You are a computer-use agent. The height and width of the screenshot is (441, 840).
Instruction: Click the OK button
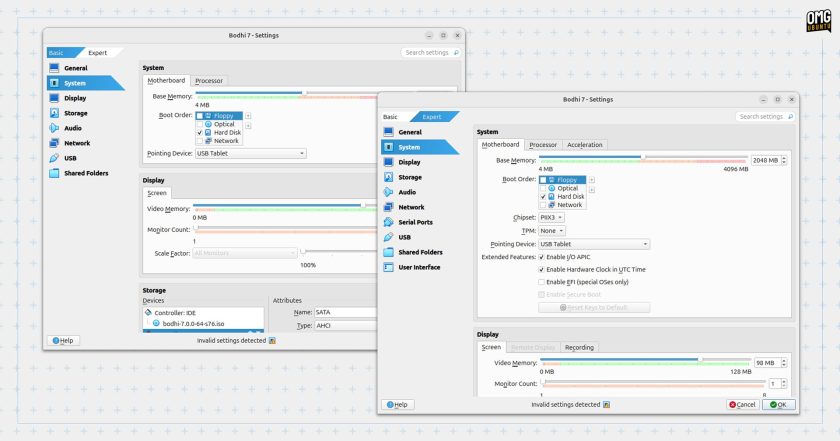click(778, 405)
